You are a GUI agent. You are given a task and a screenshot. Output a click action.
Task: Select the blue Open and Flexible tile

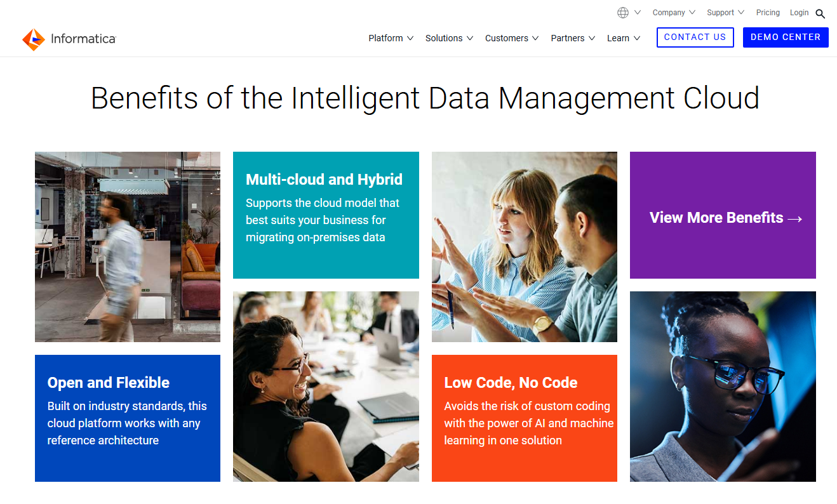click(x=128, y=418)
